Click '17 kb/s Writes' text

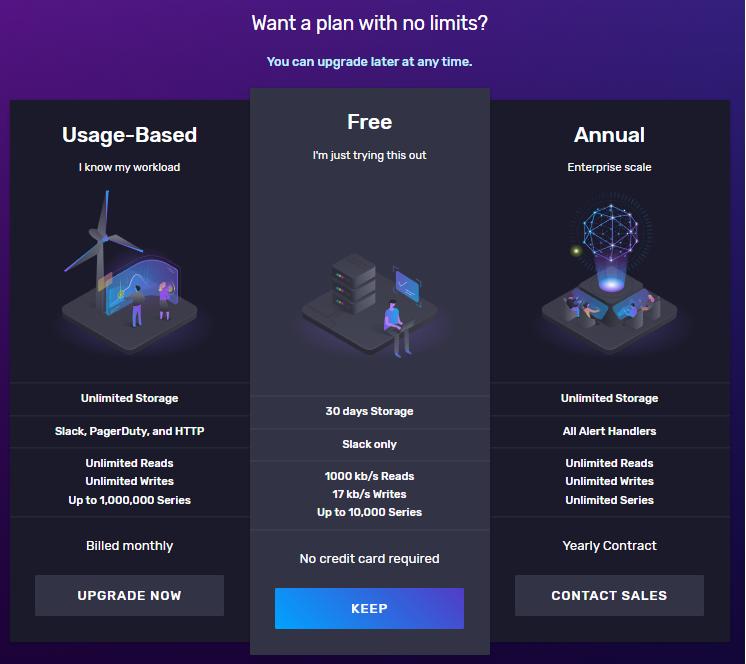click(370, 494)
